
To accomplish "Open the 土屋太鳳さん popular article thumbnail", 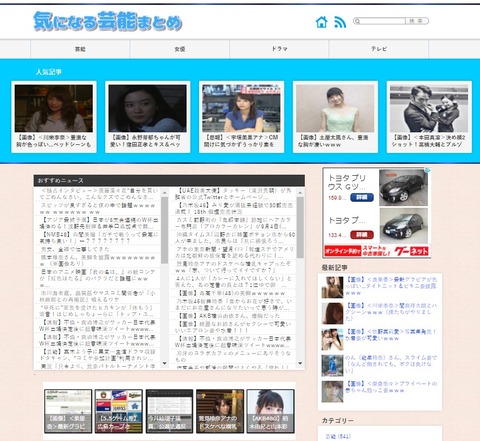I will [x=335, y=108].
